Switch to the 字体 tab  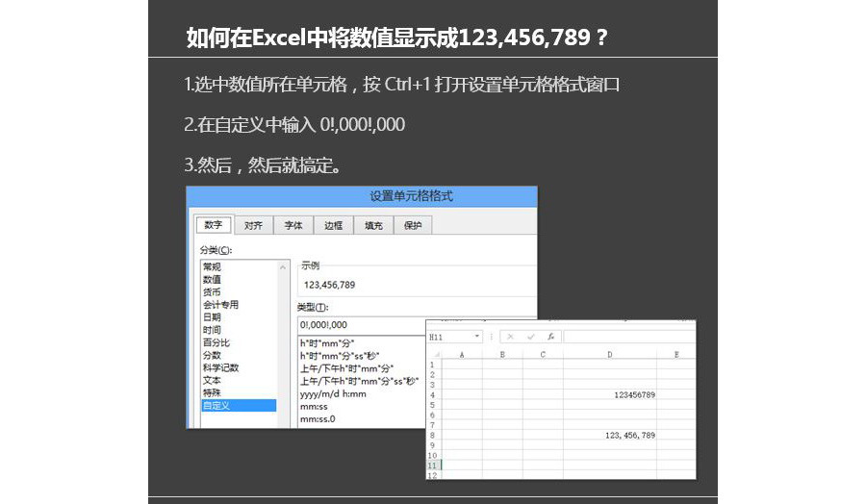click(293, 225)
